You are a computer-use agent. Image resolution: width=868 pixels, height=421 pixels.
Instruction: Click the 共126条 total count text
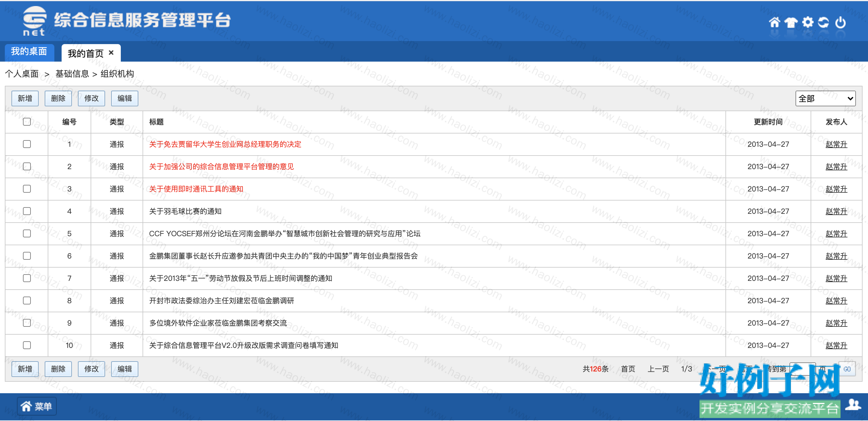[596, 369]
